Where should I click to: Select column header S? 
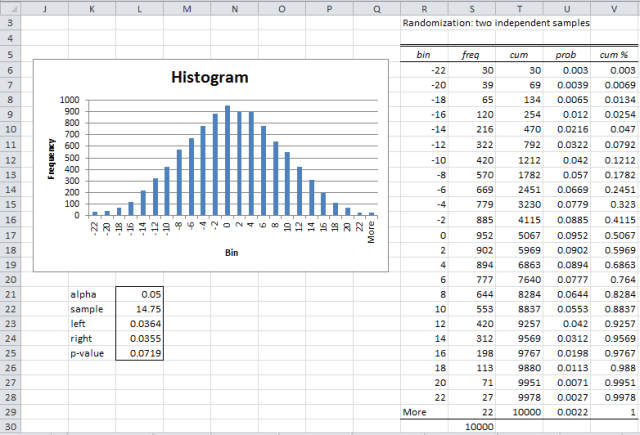coord(472,9)
